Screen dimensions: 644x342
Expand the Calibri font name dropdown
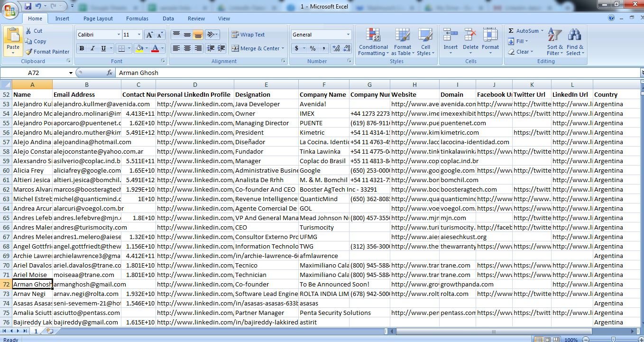click(119, 35)
